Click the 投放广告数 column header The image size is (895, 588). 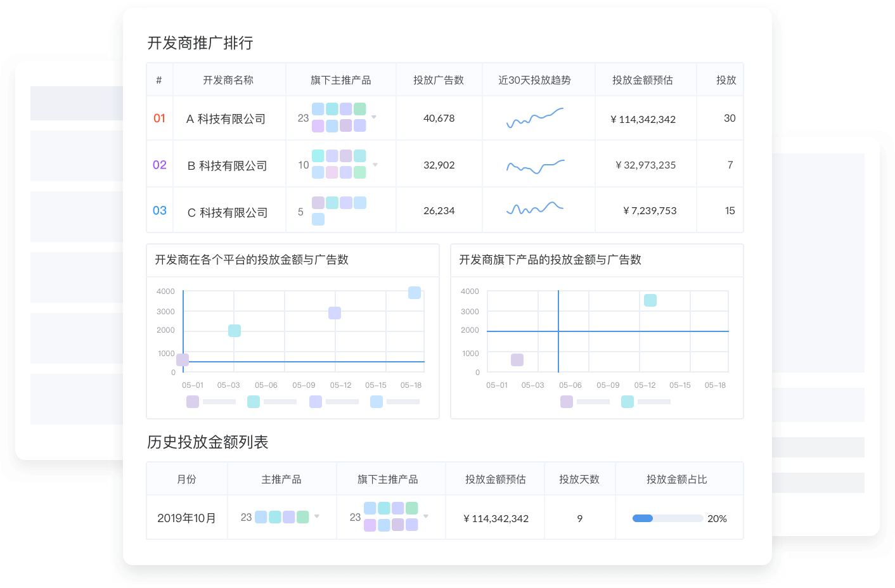439,79
